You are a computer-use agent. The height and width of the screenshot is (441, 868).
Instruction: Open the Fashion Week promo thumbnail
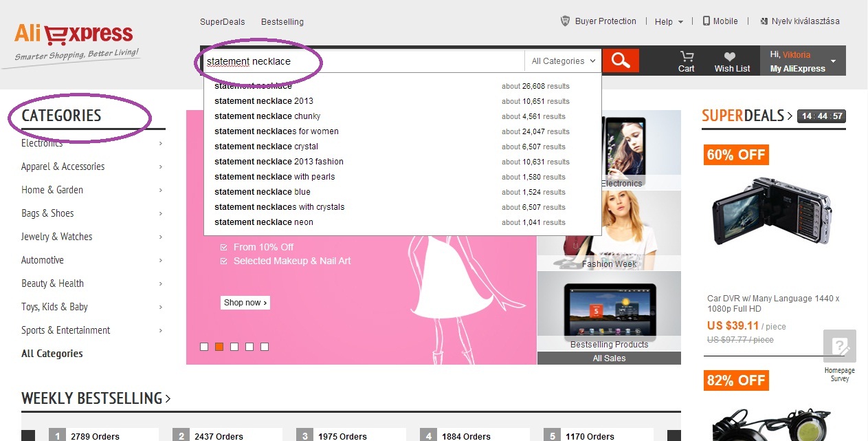tap(609, 230)
